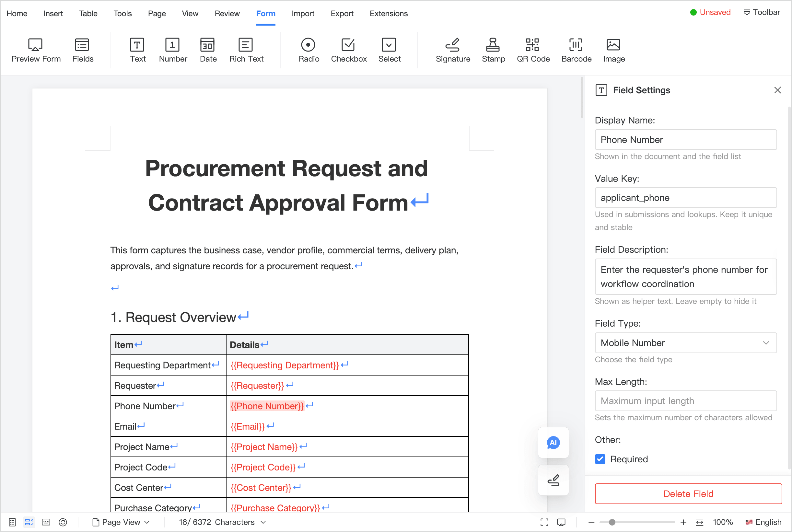Insert a Checkbox field

(x=348, y=50)
